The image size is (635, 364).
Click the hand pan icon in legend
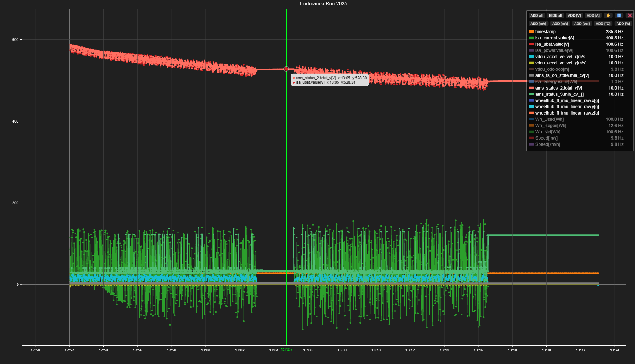tap(608, 15)
